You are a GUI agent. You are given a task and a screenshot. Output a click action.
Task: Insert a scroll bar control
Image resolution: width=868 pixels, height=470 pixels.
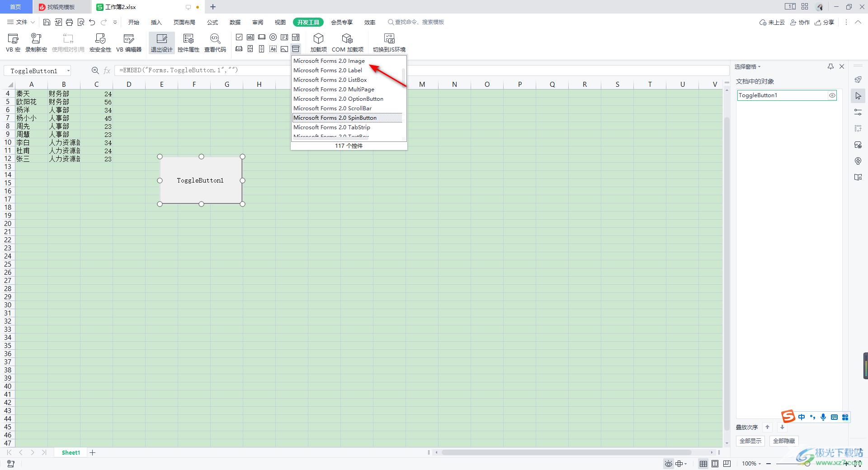click(x=262, y=49)
